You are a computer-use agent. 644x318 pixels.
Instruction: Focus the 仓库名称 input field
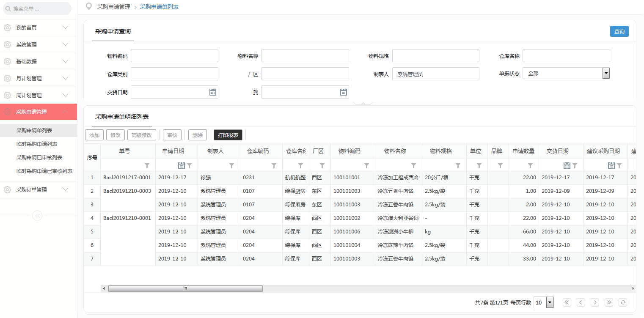[566, 56]
